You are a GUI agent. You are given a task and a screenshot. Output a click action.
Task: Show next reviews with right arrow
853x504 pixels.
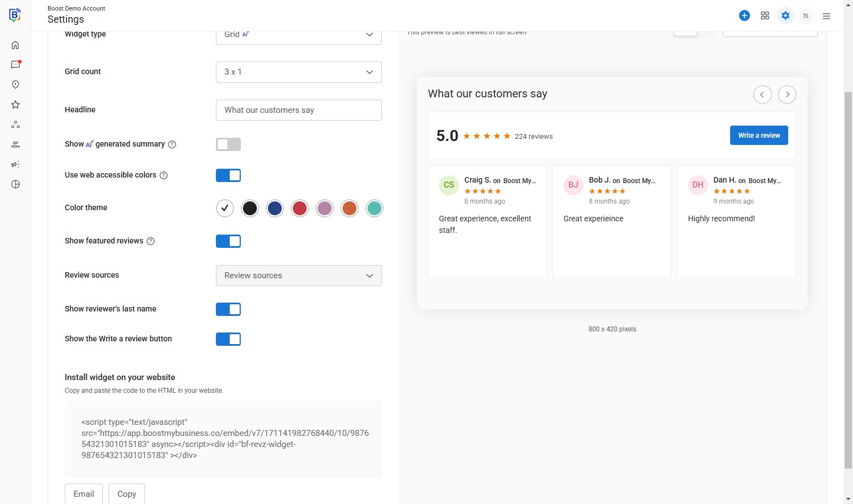coord(787,95)
